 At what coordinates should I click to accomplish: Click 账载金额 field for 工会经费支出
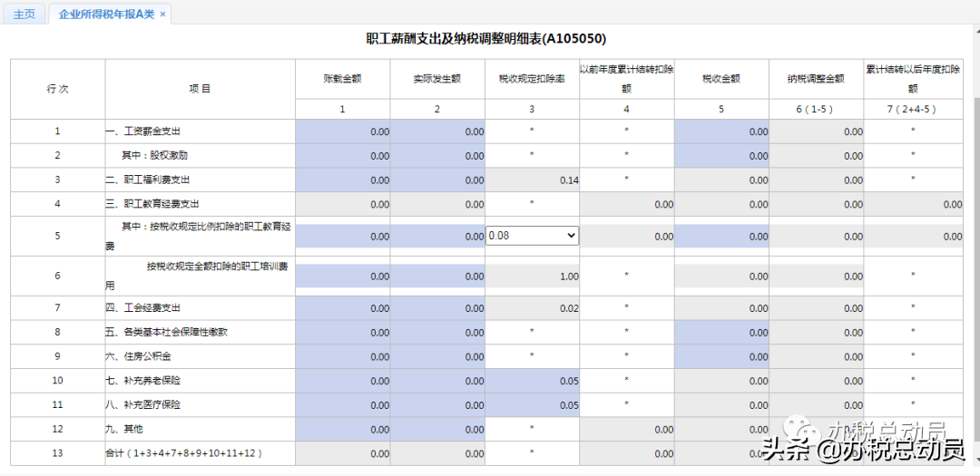[343, 308]
